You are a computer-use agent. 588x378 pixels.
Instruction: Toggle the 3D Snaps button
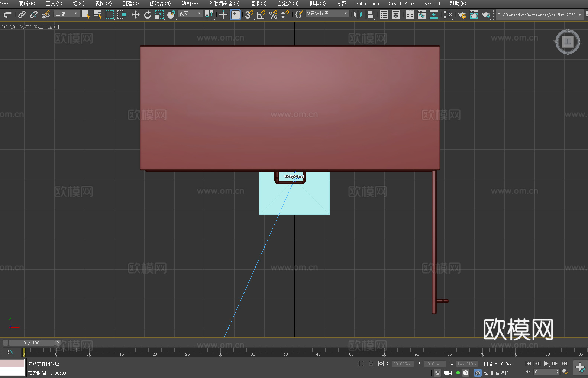point(249,14)
